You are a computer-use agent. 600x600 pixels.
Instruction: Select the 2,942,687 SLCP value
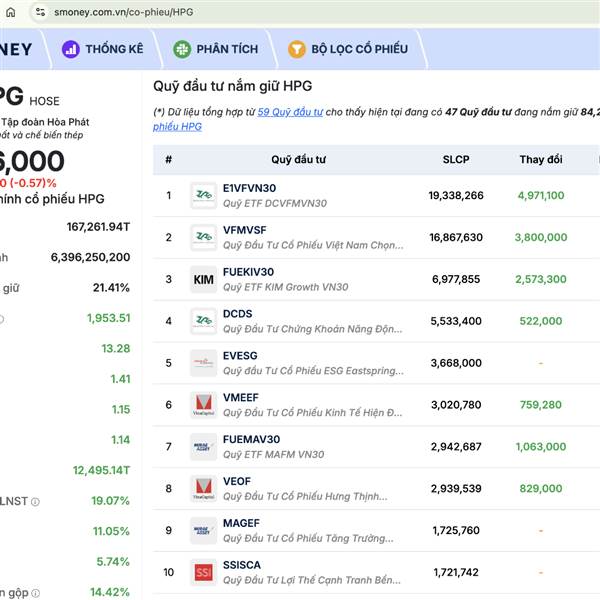456,447
